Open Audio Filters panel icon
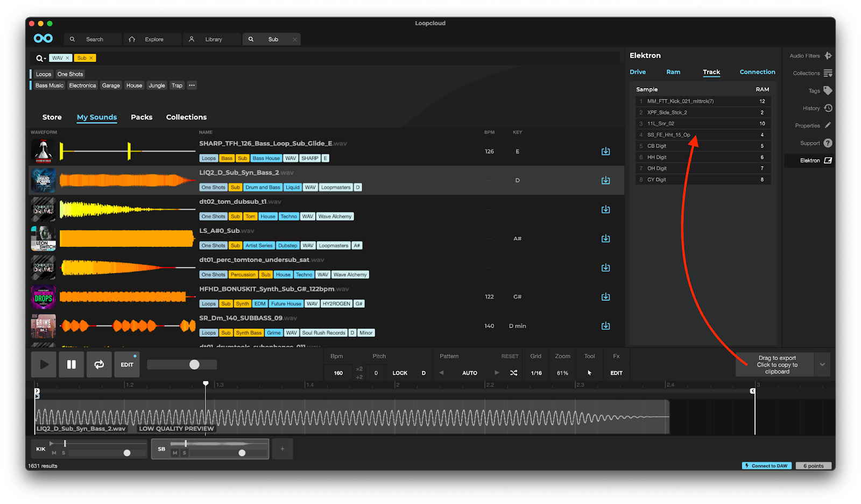This screenshot has width=861, height=504. 828,55
